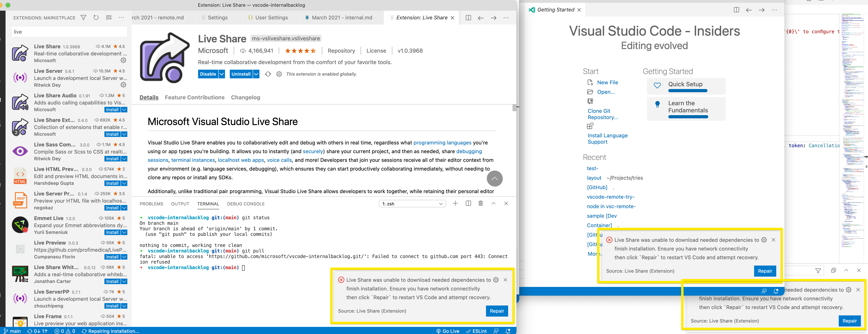Kill terminal with the trash icon
This screenshot has width=868, height=334.
(x=480, y=203)
